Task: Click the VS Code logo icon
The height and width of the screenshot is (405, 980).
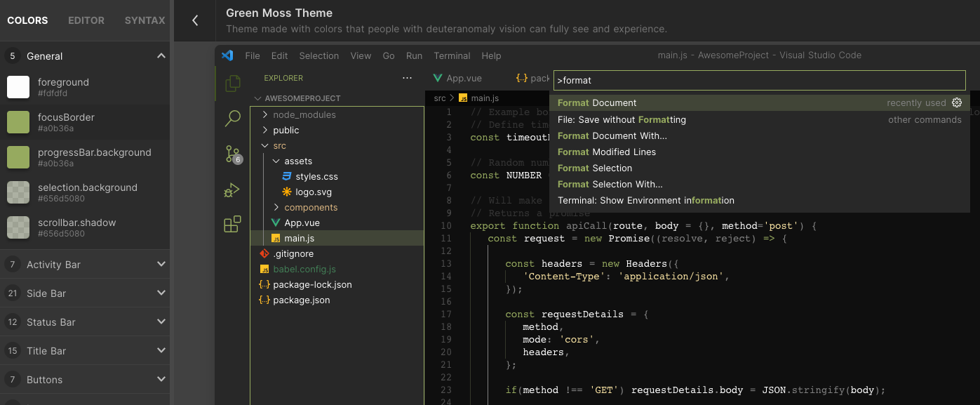Action: [227, 55]
